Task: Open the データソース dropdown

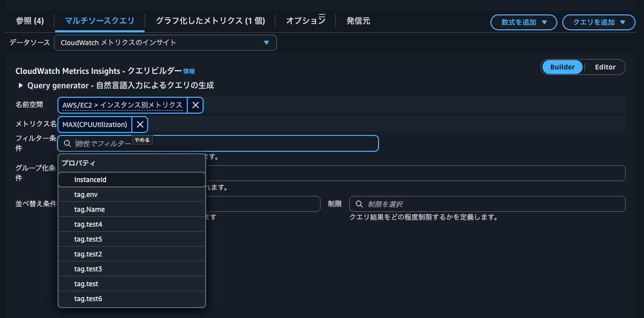Action: (x=165, y=43)
